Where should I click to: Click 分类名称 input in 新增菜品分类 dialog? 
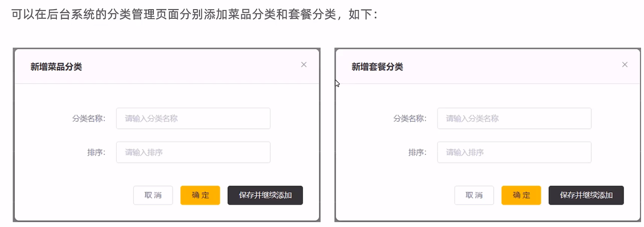pos(193,118)
